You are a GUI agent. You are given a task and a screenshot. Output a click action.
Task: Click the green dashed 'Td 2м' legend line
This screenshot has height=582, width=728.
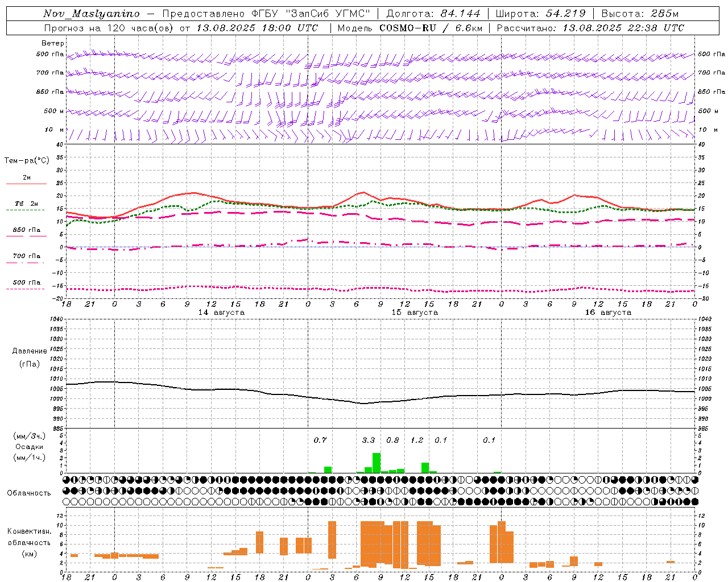[x=25, y=210]
